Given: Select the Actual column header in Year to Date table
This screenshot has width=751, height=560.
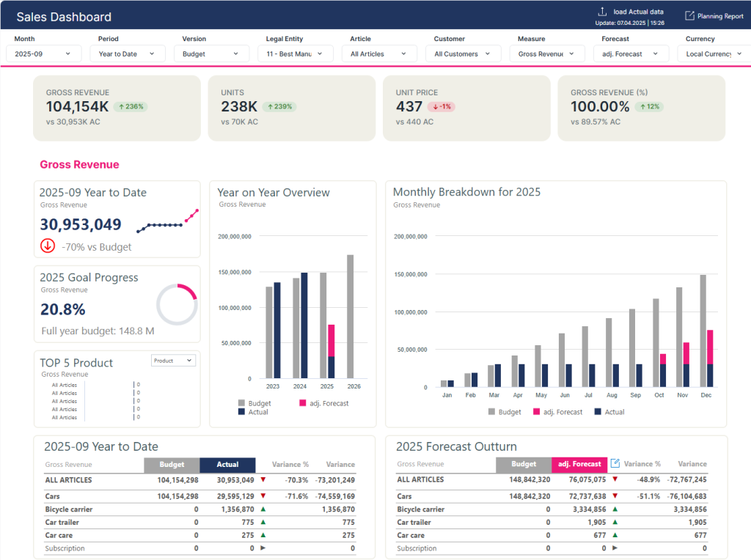Looking at the screenshot, I should [227, 465].
